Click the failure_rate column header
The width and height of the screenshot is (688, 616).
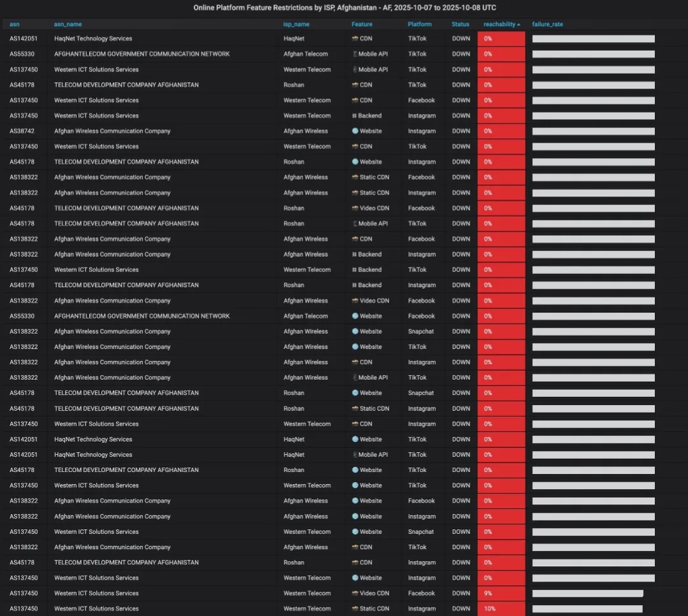coord(547,24)
